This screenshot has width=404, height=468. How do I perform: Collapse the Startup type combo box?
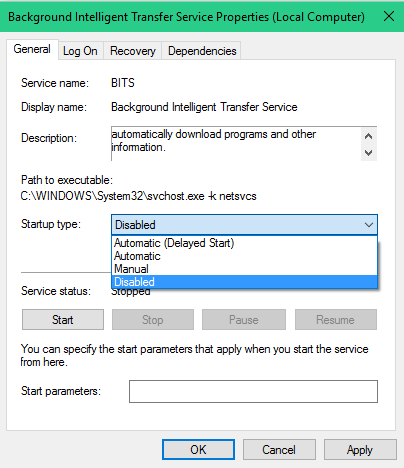click(244, 225)
